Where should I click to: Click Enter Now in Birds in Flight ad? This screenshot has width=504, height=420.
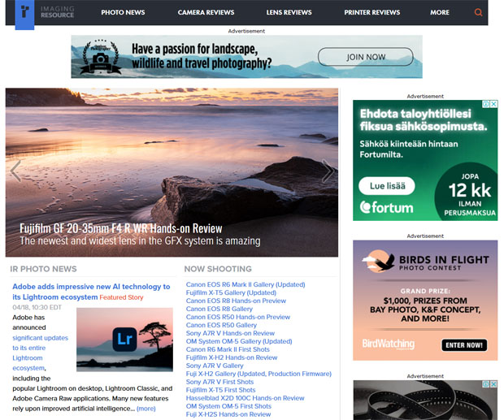click(464, 345)
